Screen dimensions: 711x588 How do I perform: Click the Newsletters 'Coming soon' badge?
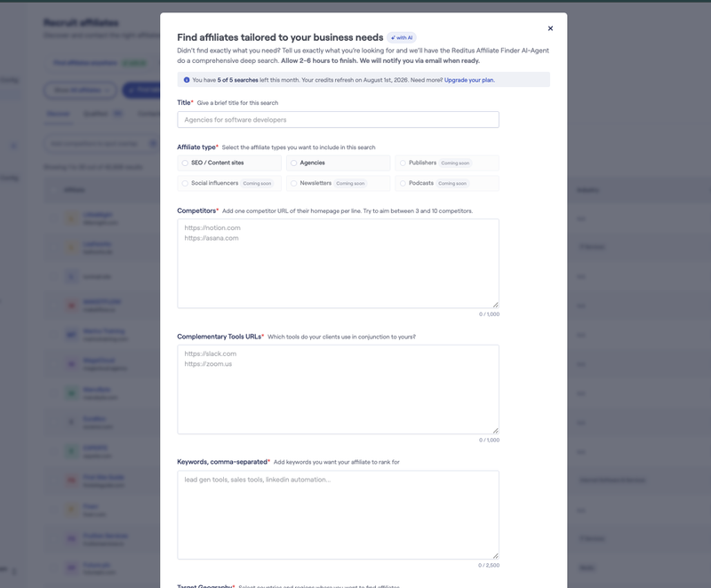pyautogui.click(x=350, y=184)
